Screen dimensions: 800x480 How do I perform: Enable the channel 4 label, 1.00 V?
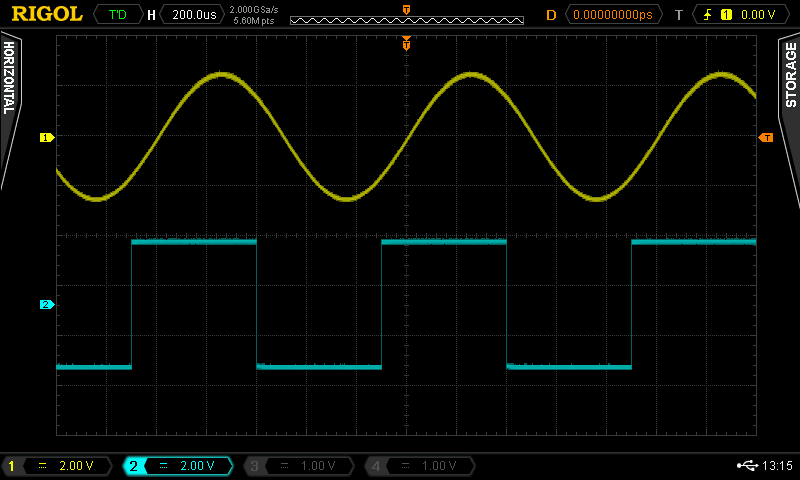pyautogui.click(x=420, y=466)
